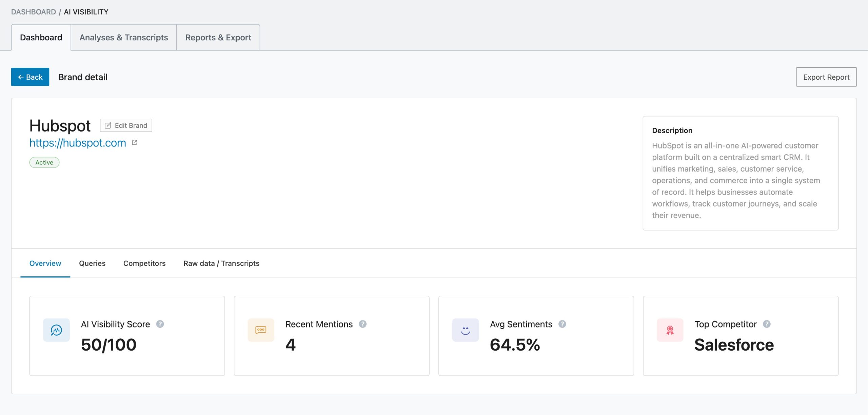Click the external link icon beside hubspot.com
The height and width of the screenshot is (415, 868).
click(x=135, y=143)
